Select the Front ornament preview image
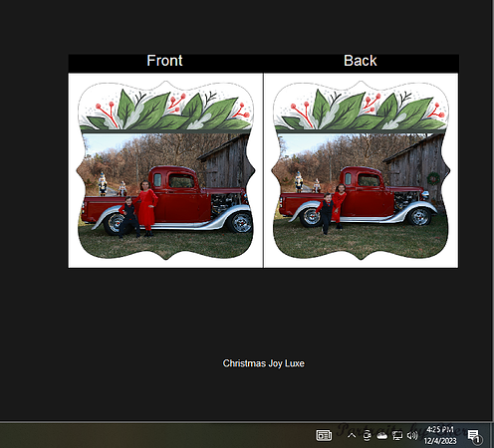494x448 pixels. coord(165,170)
